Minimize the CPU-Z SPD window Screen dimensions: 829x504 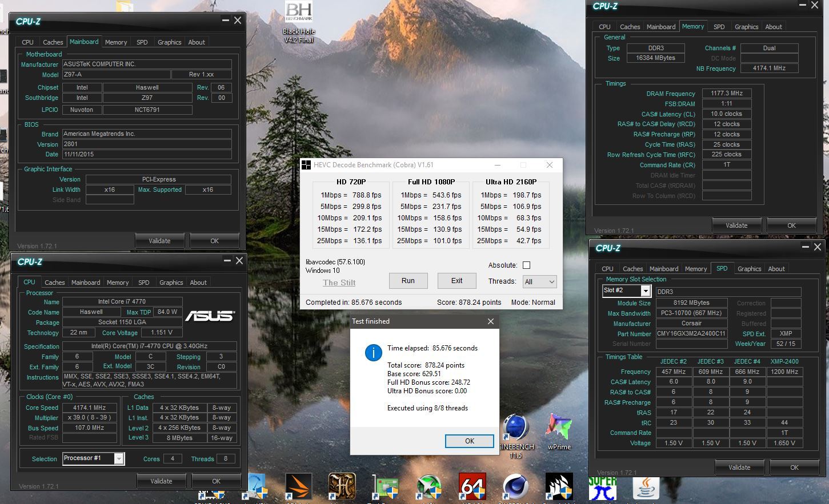pos(806,247)
